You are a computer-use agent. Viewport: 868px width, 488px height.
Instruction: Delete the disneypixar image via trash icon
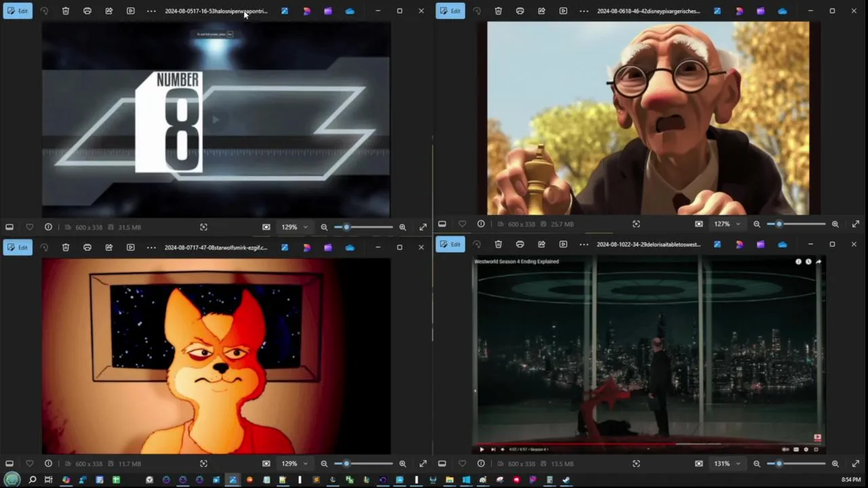pyautogui.click(x=498, y=11)
